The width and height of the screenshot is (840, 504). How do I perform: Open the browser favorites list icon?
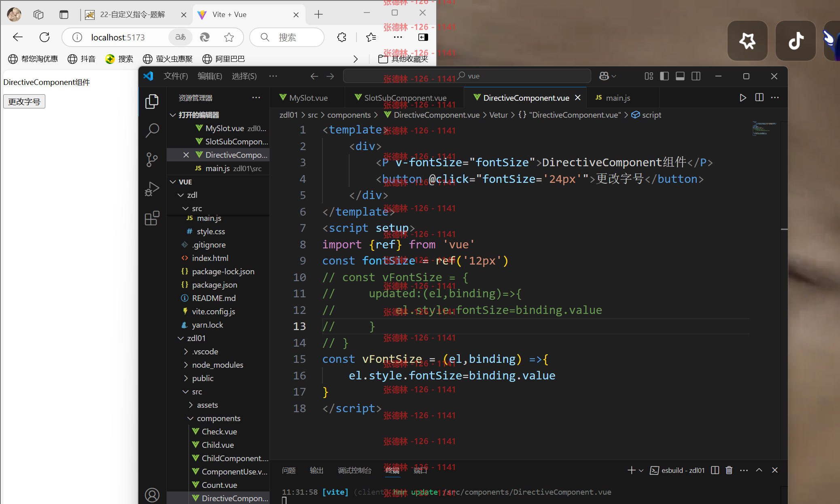pos(371,37)
